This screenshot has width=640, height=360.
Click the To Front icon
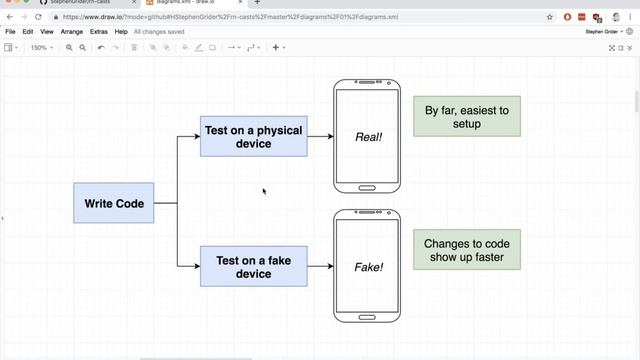pyautogui.click(x=153, y=48)
